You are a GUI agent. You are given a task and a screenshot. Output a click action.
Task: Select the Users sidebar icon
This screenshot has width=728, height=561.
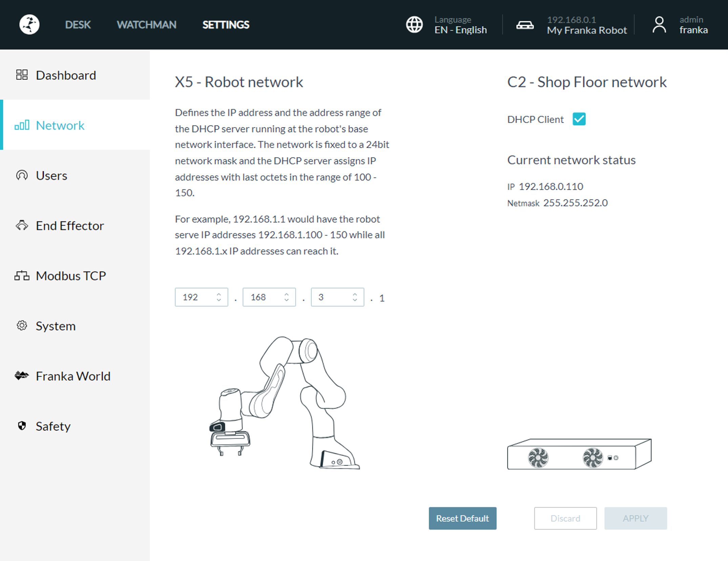point(22,175)
